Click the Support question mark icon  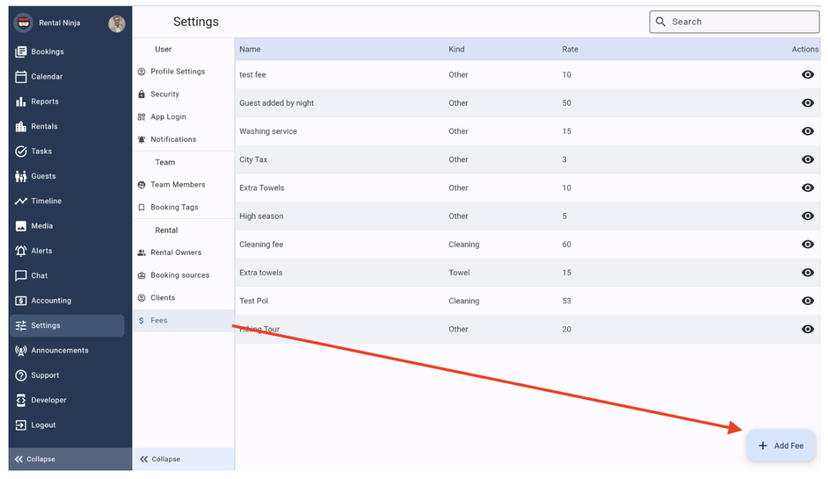(x=21, y=375)
